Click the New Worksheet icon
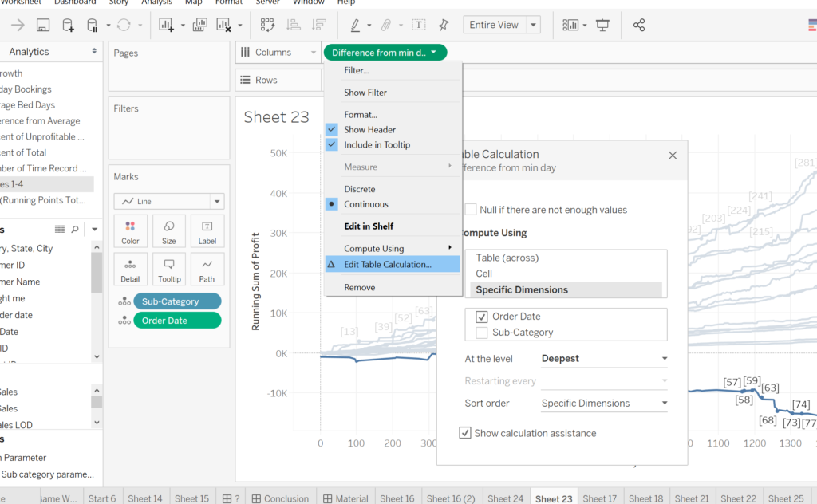Image resolution: width=817 pixels, height=504 pixels. click(x=166, y=25)
